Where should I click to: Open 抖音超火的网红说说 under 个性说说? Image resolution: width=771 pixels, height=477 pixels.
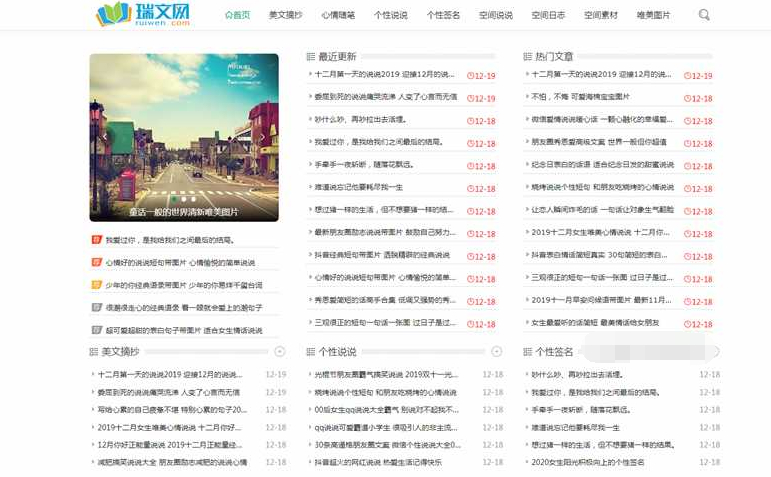pos(378,463)
